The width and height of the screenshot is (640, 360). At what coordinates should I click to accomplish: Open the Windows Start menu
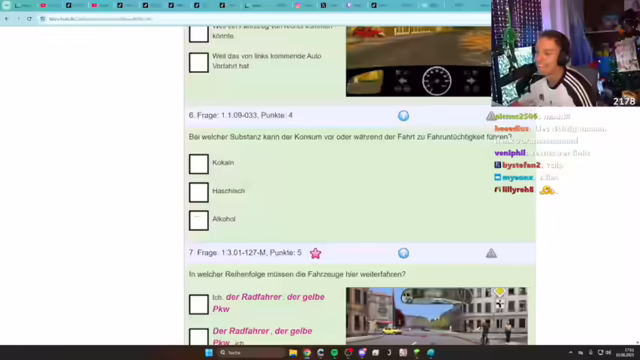[x=209, y=353]
